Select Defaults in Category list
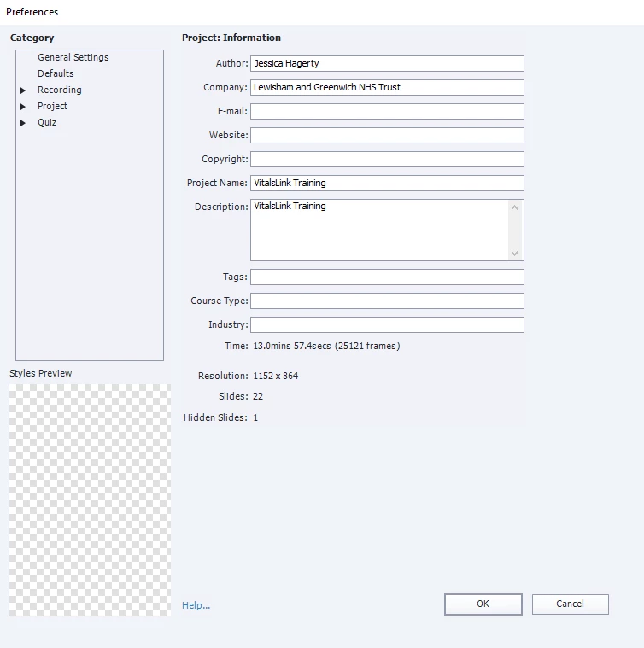Image resolution: width=644 pixels, height=648 pixels. pos(56,73)
